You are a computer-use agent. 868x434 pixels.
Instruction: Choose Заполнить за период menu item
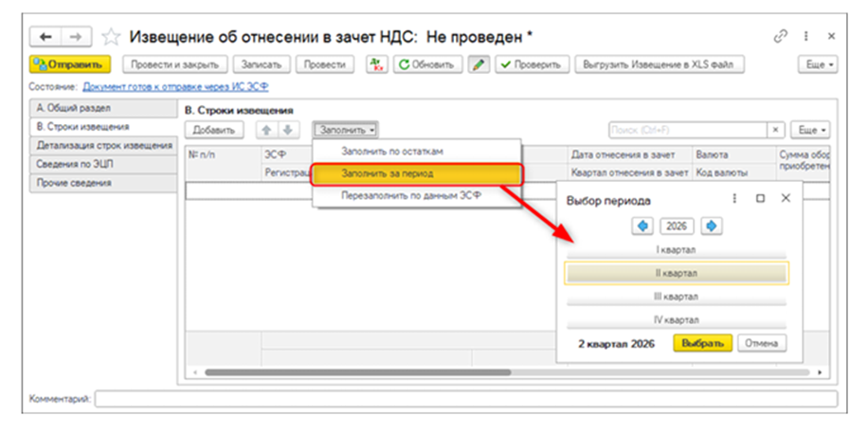tap(416, 173)
